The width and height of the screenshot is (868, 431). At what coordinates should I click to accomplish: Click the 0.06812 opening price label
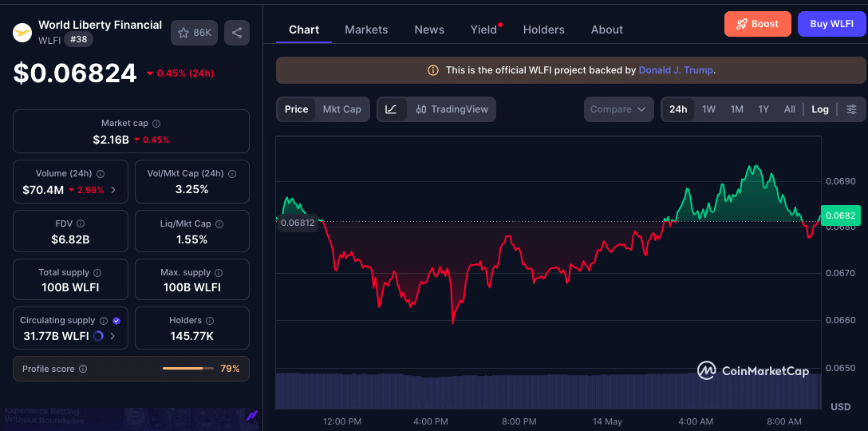coord(298,223)
